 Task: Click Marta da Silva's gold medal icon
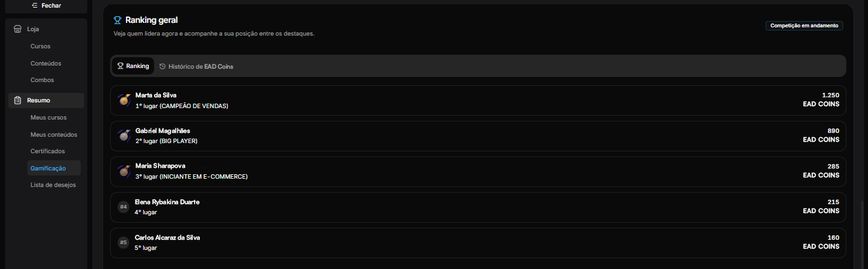[124, 100]
